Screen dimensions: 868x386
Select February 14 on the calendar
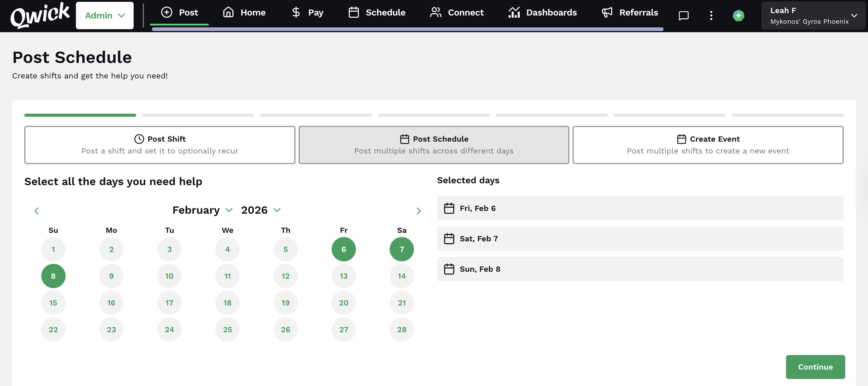click(x=401, y=276)
